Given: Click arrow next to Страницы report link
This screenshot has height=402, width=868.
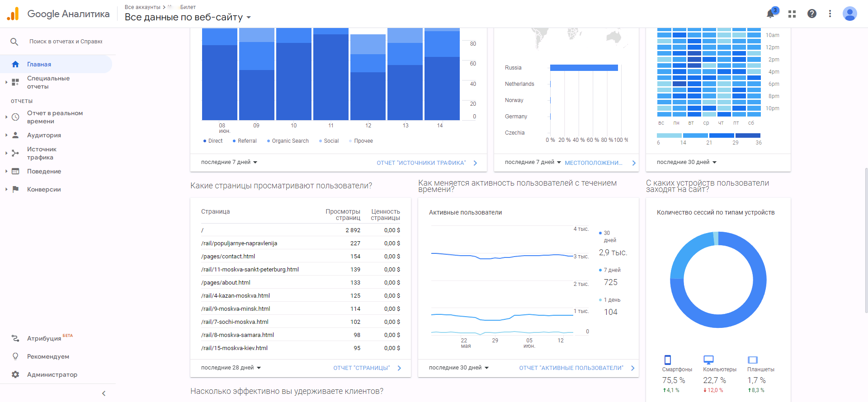Looking at the screenshot, I should coord(399,368).
